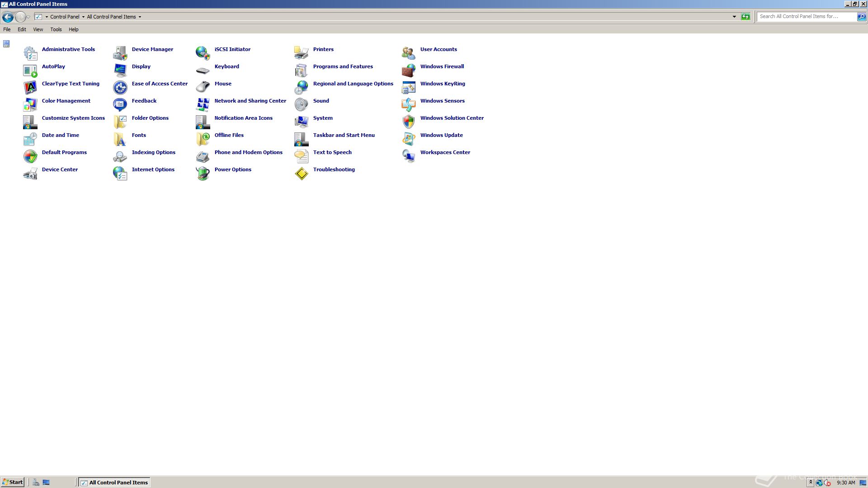Open the View menu
Viewport: 868px width, 488px height.
click(x=38, y=29)
